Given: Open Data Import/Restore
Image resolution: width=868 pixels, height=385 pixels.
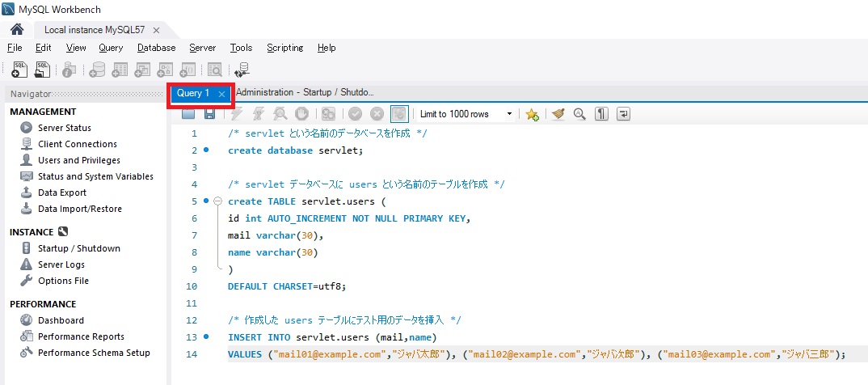Looking at the screenshot, I should coord(80,209).
